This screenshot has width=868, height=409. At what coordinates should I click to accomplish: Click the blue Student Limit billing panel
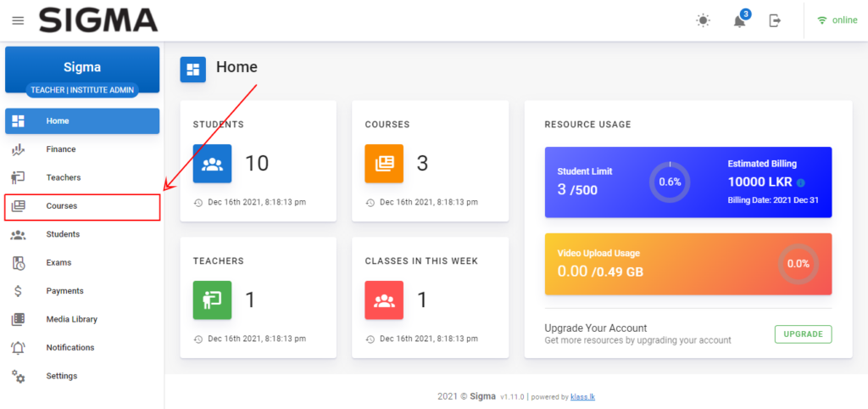688,182
